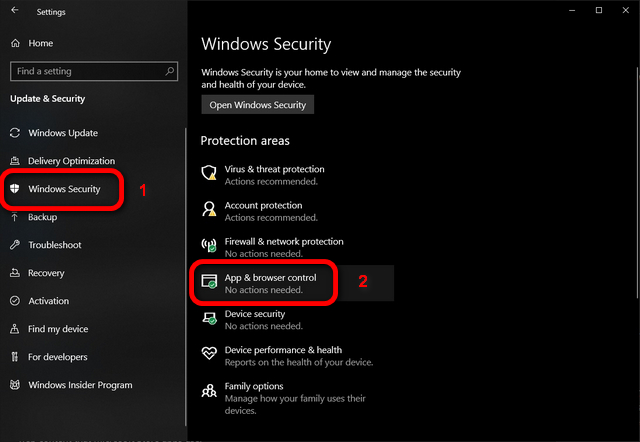Click the Firewall & network protection antenna icon
The image size is (640, 442).
tap(209, 245)
